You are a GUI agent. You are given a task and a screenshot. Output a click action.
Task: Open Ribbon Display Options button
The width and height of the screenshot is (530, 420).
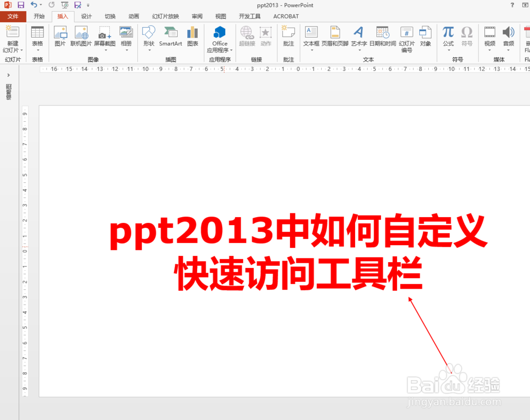point(525,5)
